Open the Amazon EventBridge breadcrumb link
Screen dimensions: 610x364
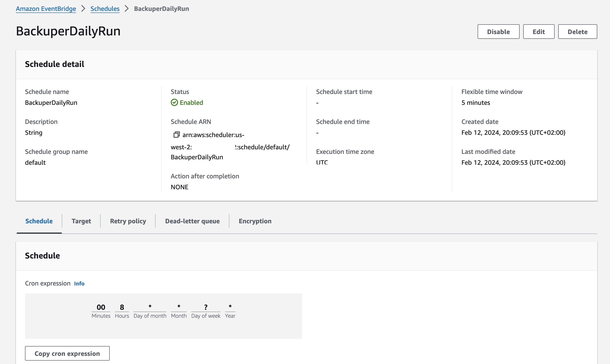pos(46,9)
